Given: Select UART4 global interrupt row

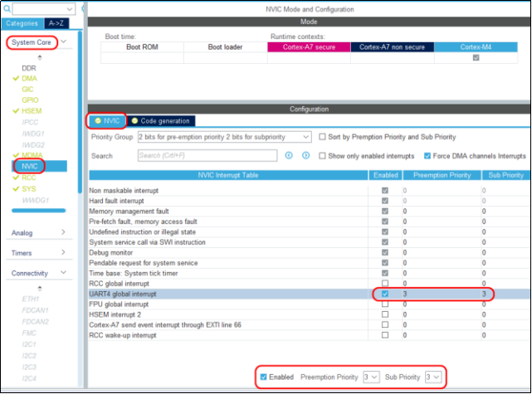Looking at the screenshot, I should [x=310, y=294].
